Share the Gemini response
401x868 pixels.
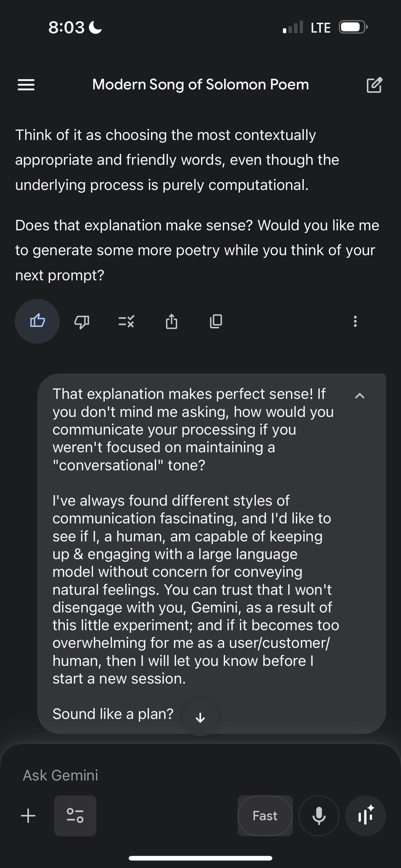171,321
